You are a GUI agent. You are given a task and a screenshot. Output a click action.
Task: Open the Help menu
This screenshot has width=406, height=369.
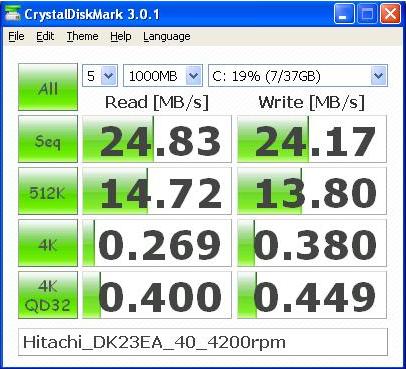tap(121, 36)
